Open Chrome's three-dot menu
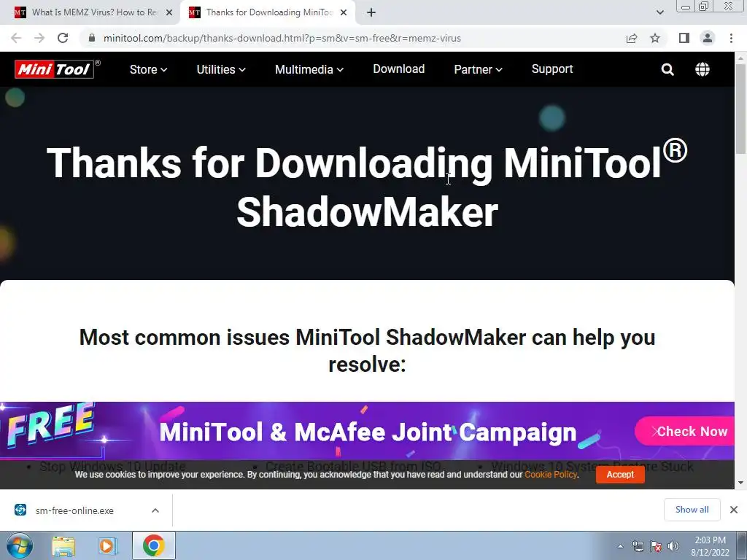The height and width of the screenshot is (560, 747). (731, 38)
